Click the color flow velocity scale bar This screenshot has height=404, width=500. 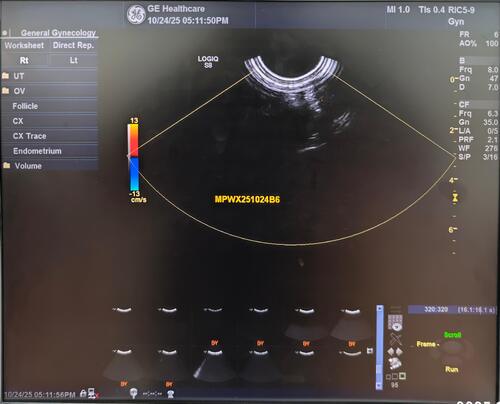[x=134, y=158]
